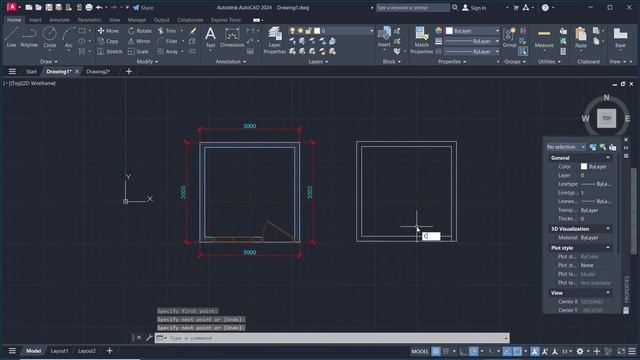Toggle the drawing grid display
The height and width of the screenshot is (360, 640).
pyautogui.click(x=436, y=351)
